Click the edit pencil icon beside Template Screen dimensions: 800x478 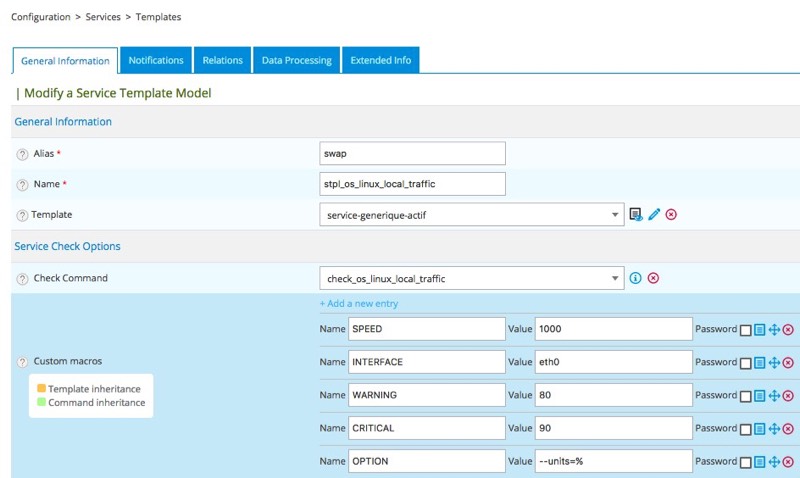click(654, 214)
